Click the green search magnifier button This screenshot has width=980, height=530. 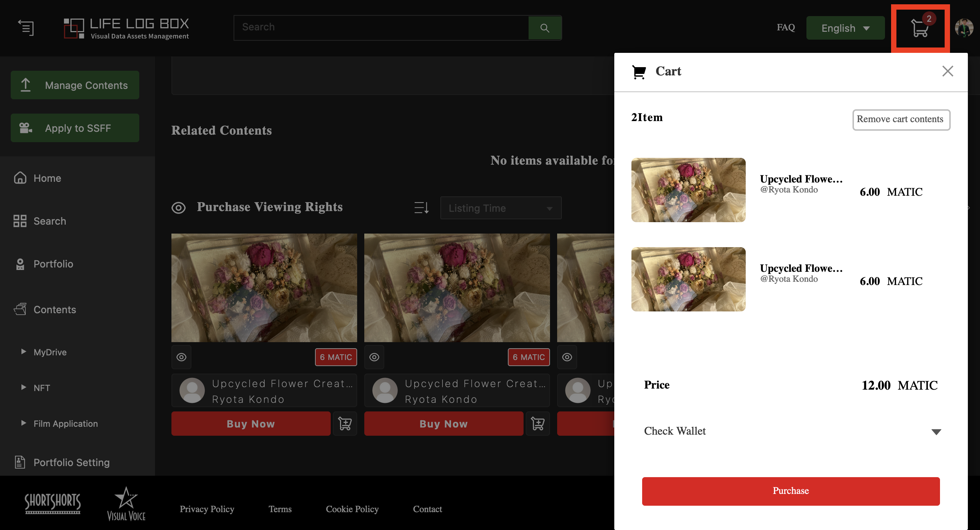click(544, 28)
